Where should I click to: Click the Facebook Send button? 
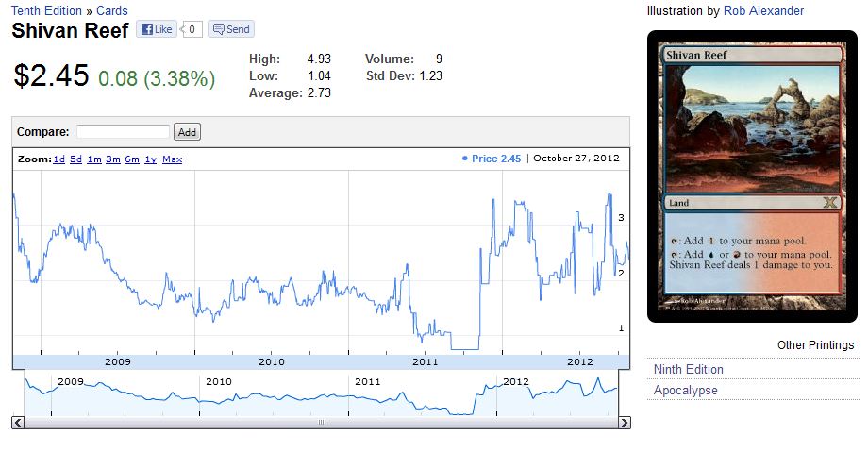(x=230, y=29)
